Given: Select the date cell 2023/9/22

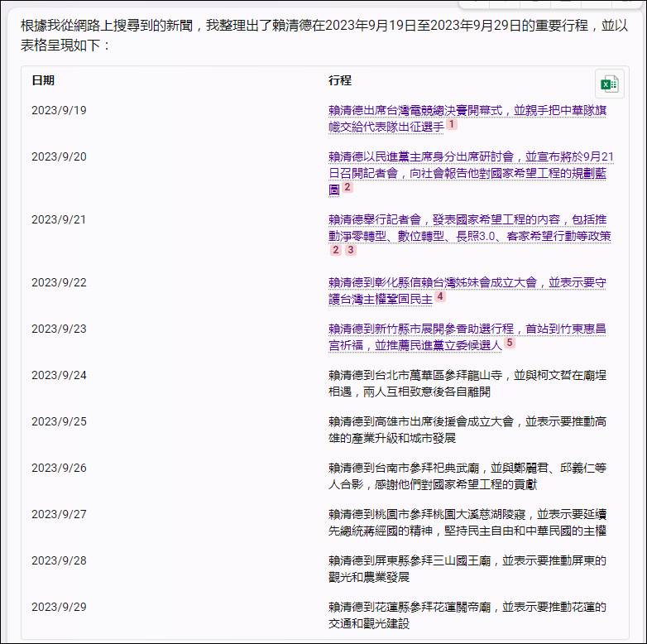Looking at the screenshot, I should tap(59, 283).
